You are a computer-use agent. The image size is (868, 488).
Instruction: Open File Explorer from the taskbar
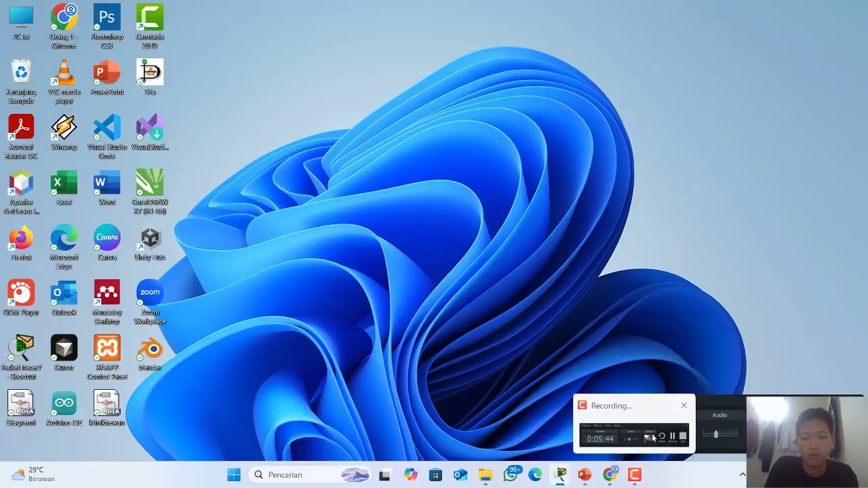tap(485, 474)
